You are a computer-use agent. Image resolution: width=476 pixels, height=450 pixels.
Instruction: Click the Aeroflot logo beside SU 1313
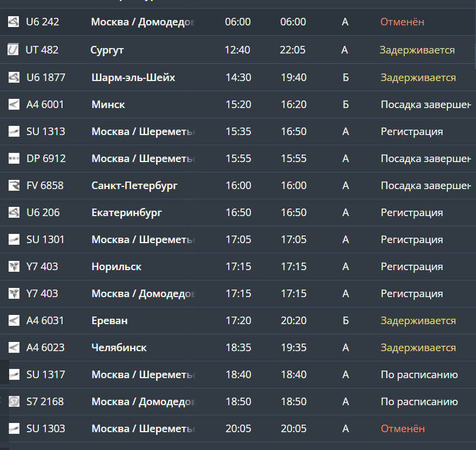click(14, 132)
